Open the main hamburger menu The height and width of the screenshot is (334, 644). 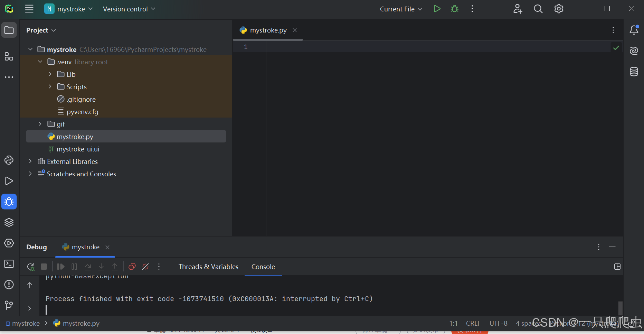point(29,9)
